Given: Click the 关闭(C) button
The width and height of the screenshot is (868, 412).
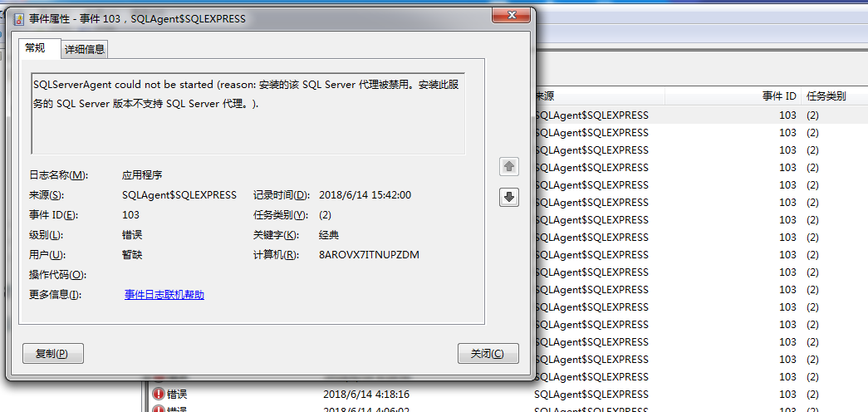Looking at the screenshot, I should point(488,353).
